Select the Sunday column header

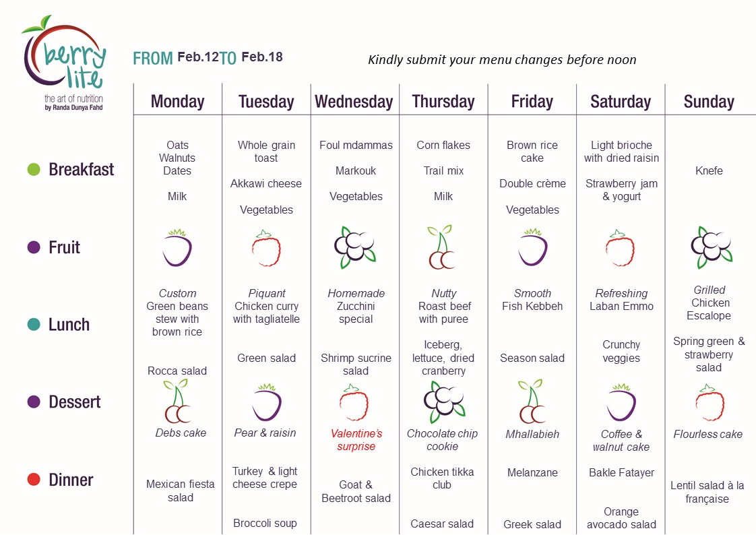709,102
